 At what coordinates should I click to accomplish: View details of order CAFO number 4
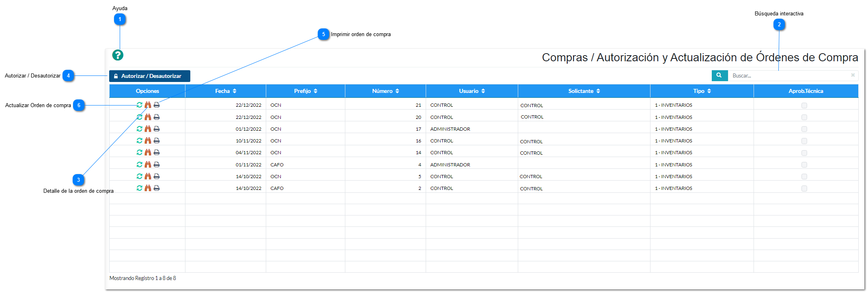point(148,164)
